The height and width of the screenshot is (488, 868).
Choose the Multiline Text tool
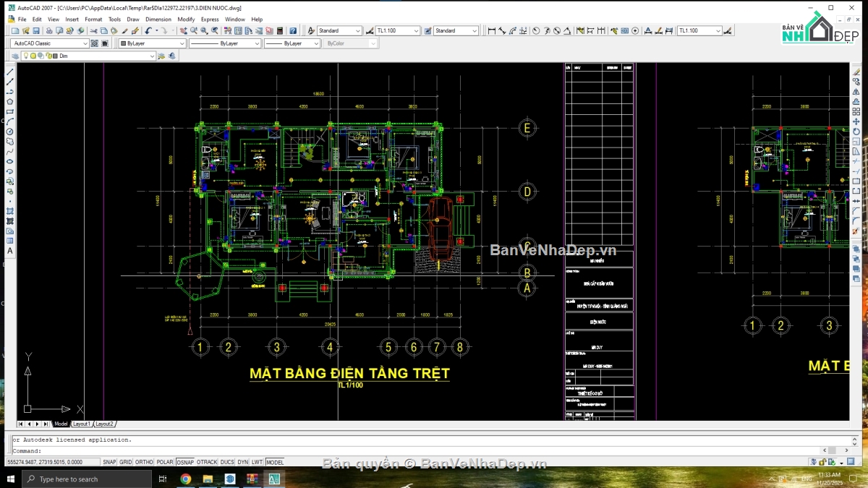[x=10, y=251]
